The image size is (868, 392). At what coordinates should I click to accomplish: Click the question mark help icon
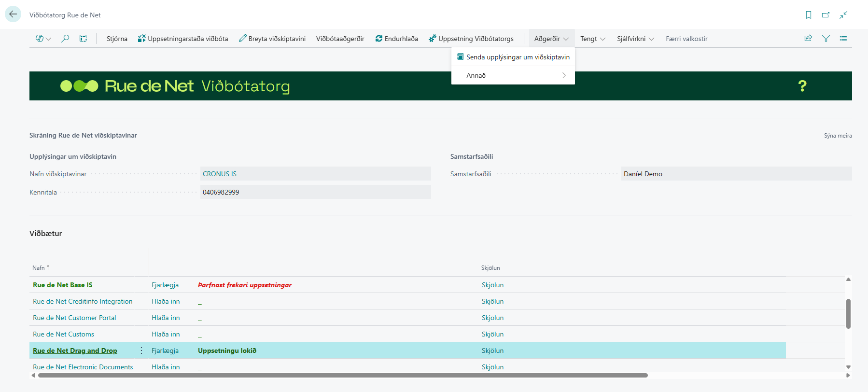pos(802,86)
